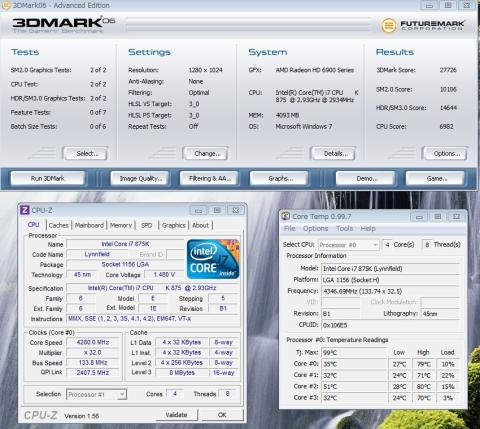
Task: Click the Validate button in CPU-Z
Action: (177, 415)
